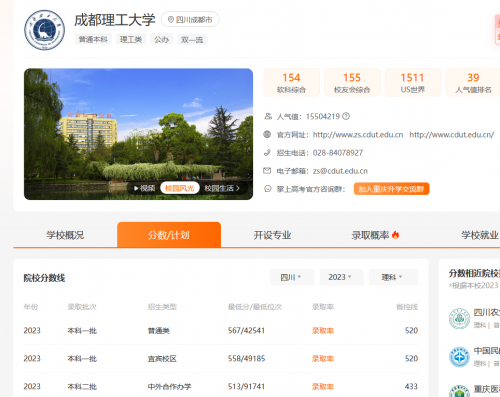Click the campus scenery photo

pos(138,134)
